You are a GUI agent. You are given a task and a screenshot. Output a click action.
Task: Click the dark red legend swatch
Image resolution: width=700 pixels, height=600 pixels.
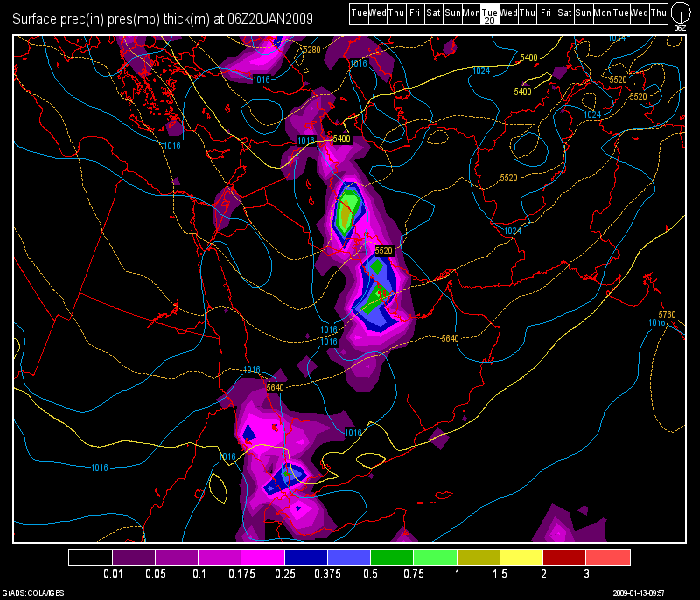click(565, 557)
